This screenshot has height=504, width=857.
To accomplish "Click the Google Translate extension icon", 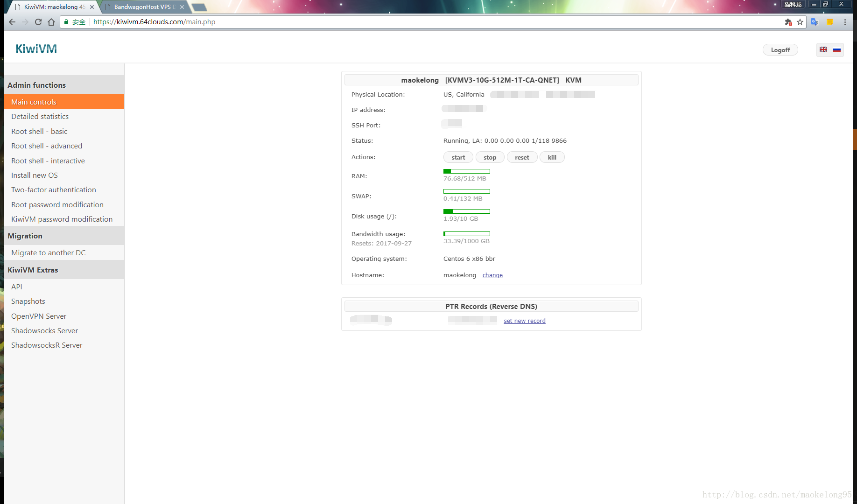I will click(x=815, y=22).
